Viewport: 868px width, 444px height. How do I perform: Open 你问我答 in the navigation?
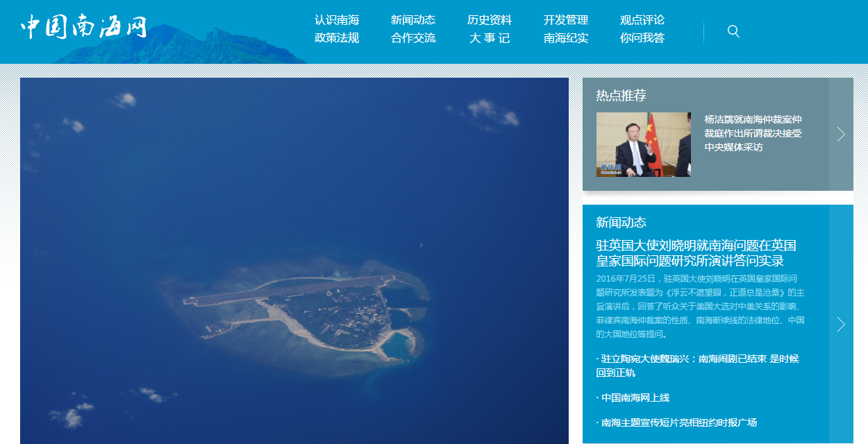click(642, 38)
